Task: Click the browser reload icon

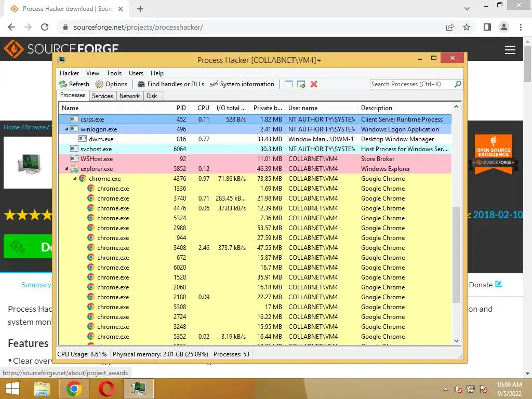Action: click(x=45, y=27)
